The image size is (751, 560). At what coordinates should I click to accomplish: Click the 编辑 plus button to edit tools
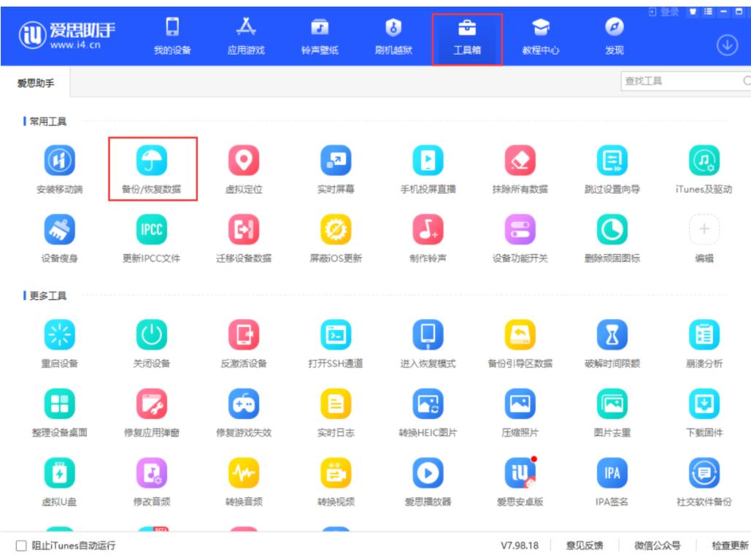[x=704, y=231]
